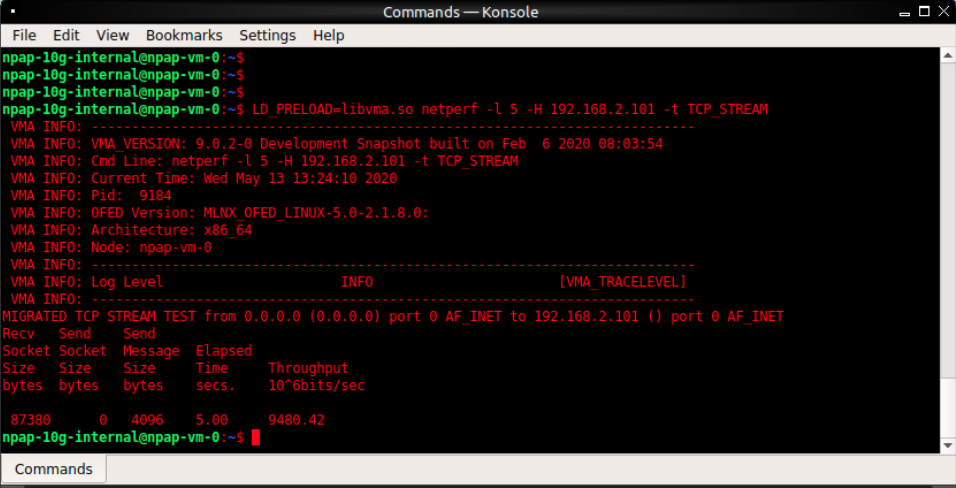Click the red cursor at the prompt

[256, 438]
